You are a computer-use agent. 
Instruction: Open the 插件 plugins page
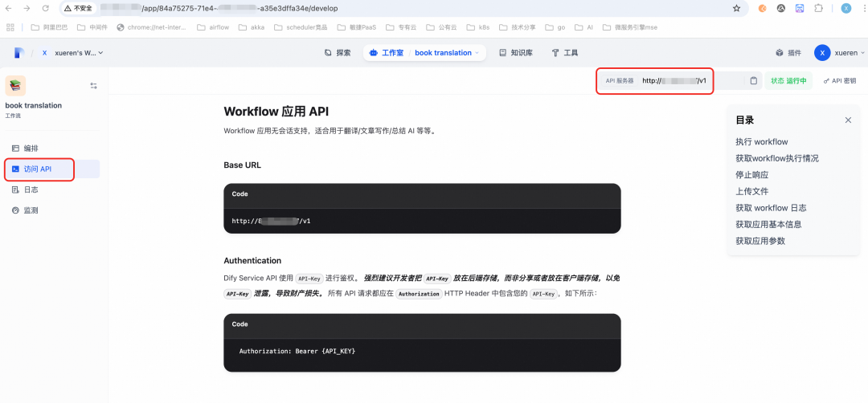point(788,53)
